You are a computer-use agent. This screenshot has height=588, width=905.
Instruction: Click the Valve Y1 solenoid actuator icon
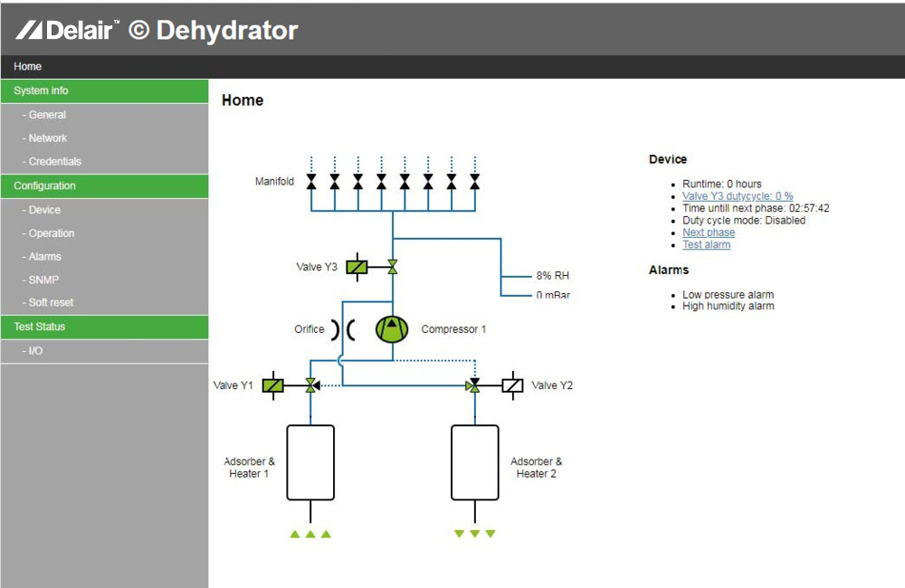pyautogui.click(x=273, y=385)
